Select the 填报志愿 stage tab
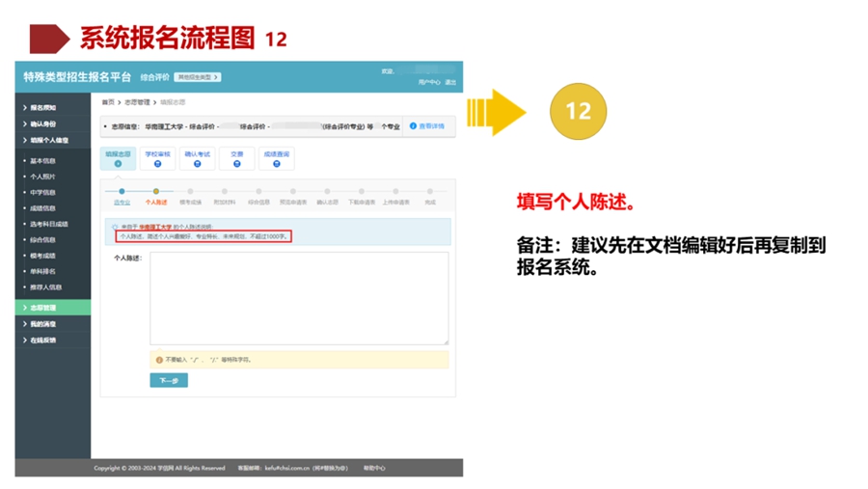The width and height of the screenshot is (868, 489). click(x=118, y=158)
